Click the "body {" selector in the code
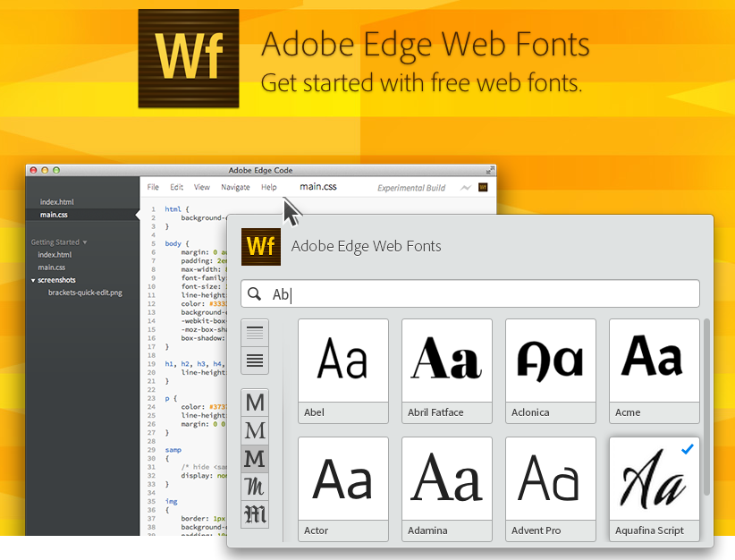Image resolution: width=735 pixels, height=560 pixels. [x=177, y=243]
